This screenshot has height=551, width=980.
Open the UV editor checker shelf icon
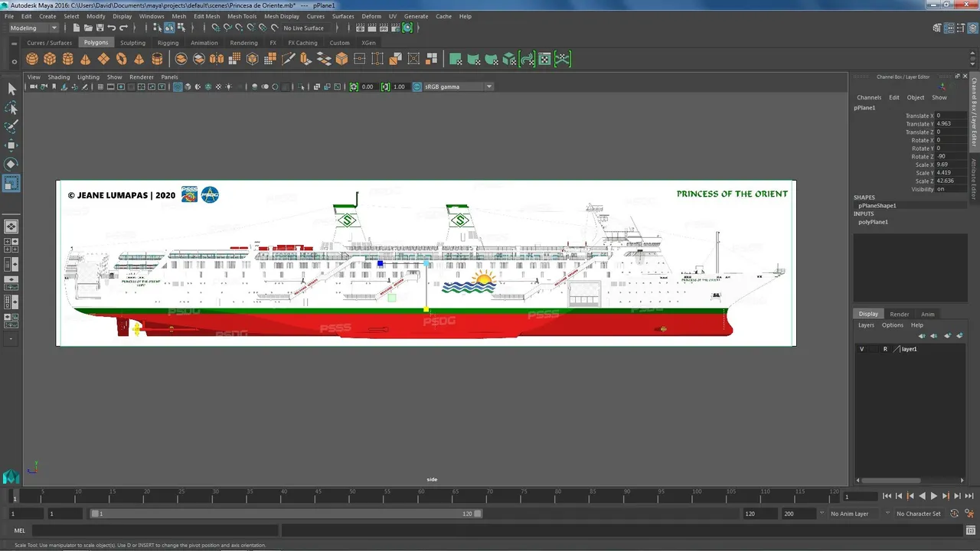tap(544, 59)
